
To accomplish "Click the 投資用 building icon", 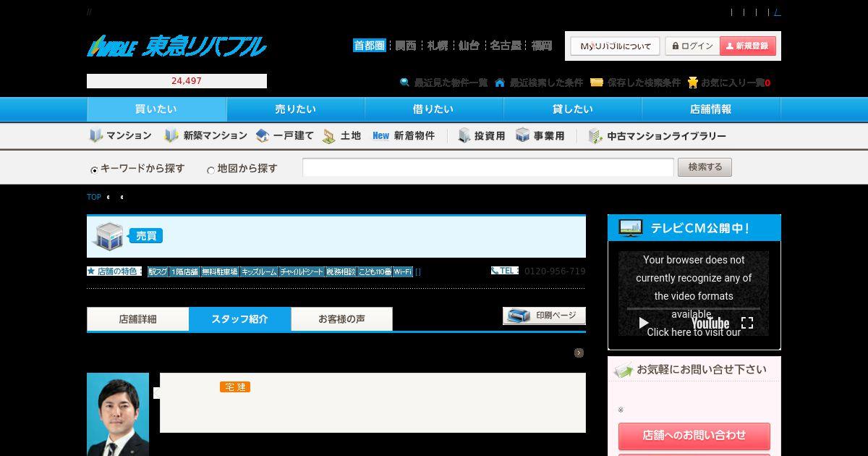I will (x=464, y=135).
